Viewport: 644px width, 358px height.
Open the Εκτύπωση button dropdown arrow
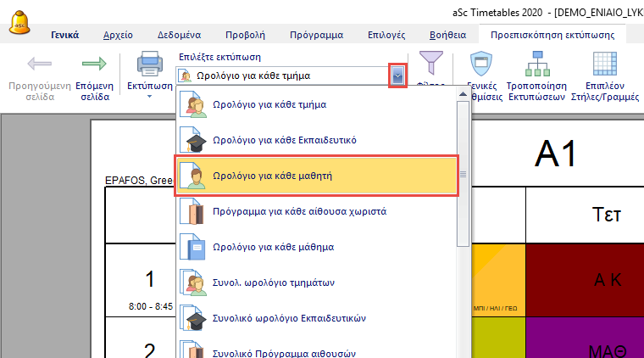pyautogui.click(x=149, y=96)
